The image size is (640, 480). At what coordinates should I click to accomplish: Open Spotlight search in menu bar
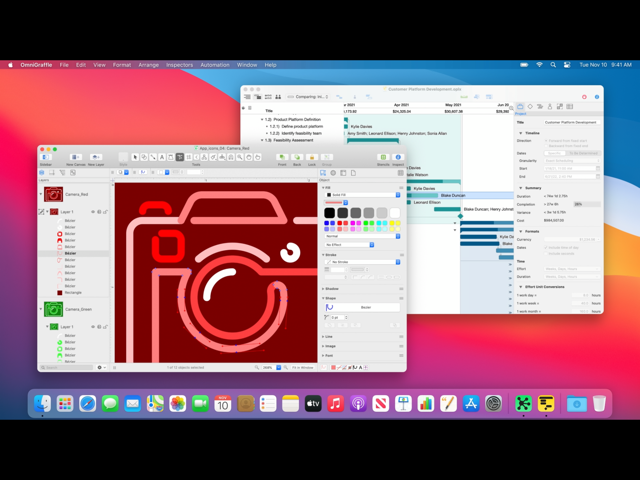coord(553,65)
